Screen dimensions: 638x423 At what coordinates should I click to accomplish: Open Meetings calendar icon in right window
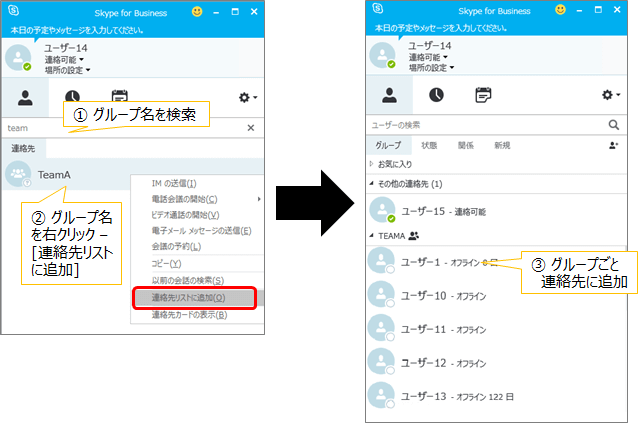point(483,95)
